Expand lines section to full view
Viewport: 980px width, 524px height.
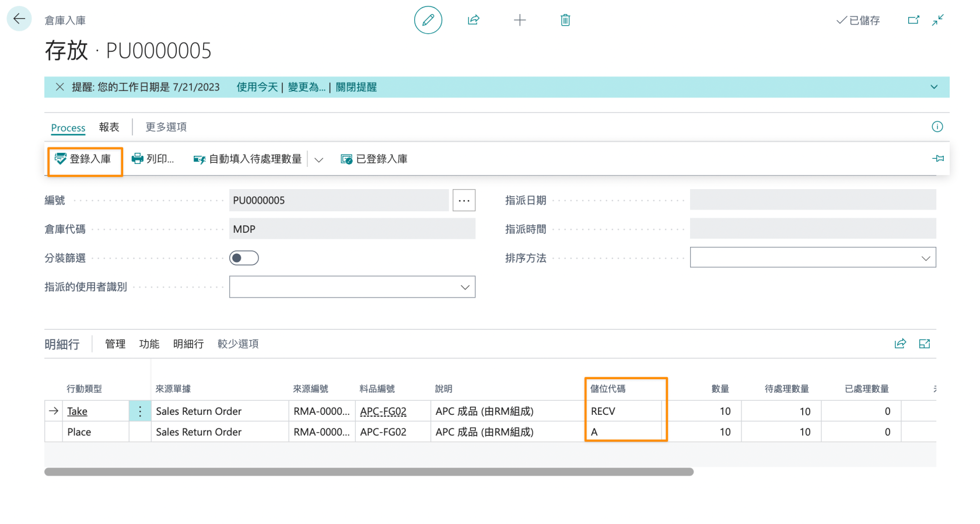coord(925,344)
